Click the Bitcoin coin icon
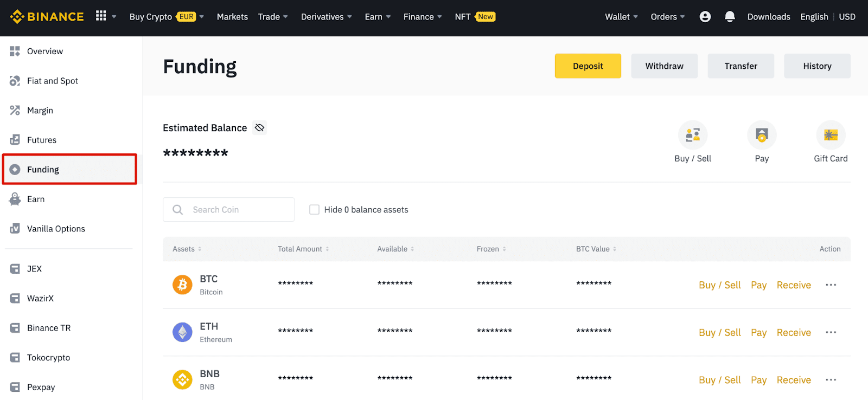Screen dimensions: 868x400 pyautogui.click(x=182, y=285)
